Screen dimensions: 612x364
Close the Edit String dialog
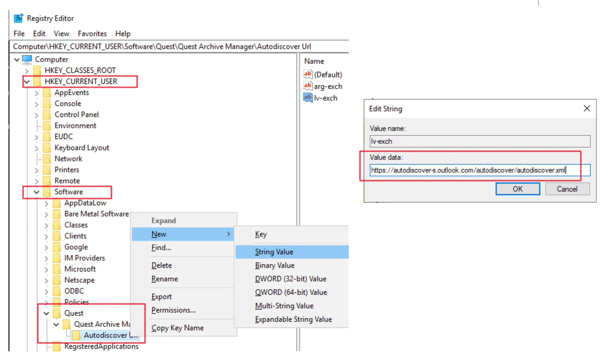586,108
